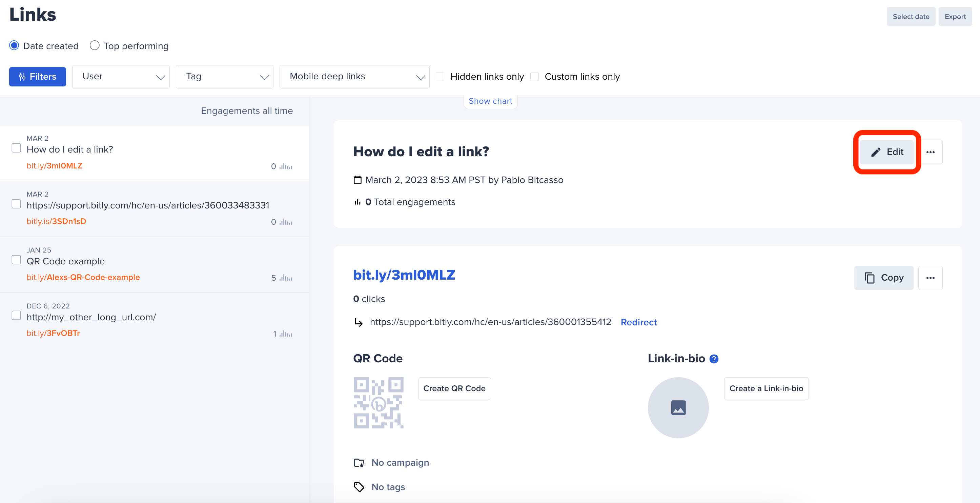Open the User dropdown
Viewport: 980px width, 503px height.
click(121, 77)
